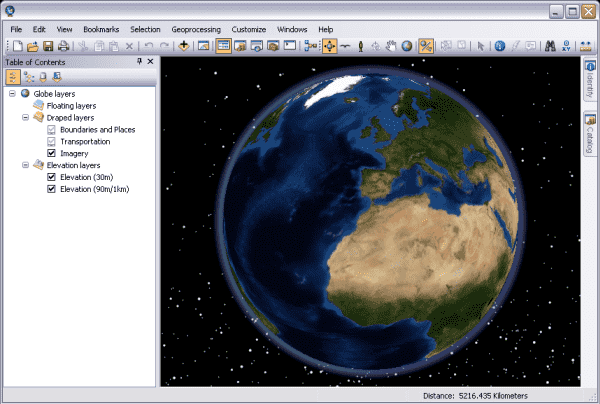Open the Bookmarks menu
The image size is (600, 404).
click(x=101, y=29)
